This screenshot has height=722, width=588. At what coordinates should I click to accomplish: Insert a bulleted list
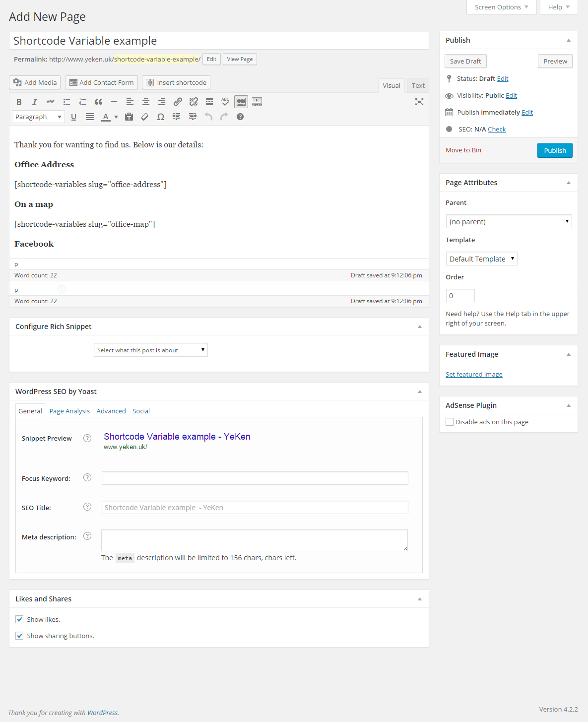(x=66, y=102)
